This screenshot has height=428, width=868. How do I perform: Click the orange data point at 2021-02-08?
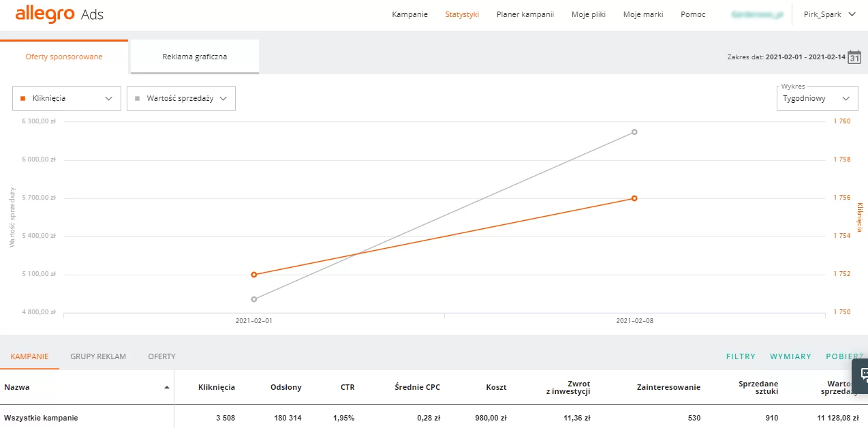pos(634,198)
